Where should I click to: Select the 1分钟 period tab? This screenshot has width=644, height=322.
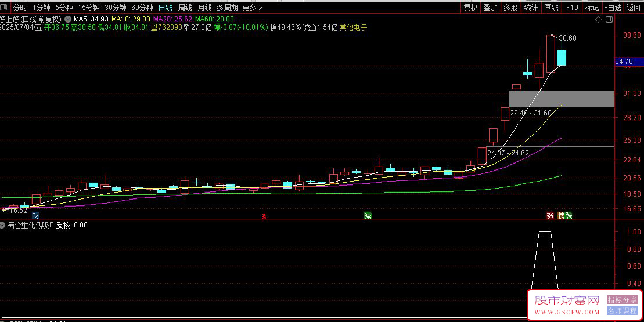coord(41,8)
